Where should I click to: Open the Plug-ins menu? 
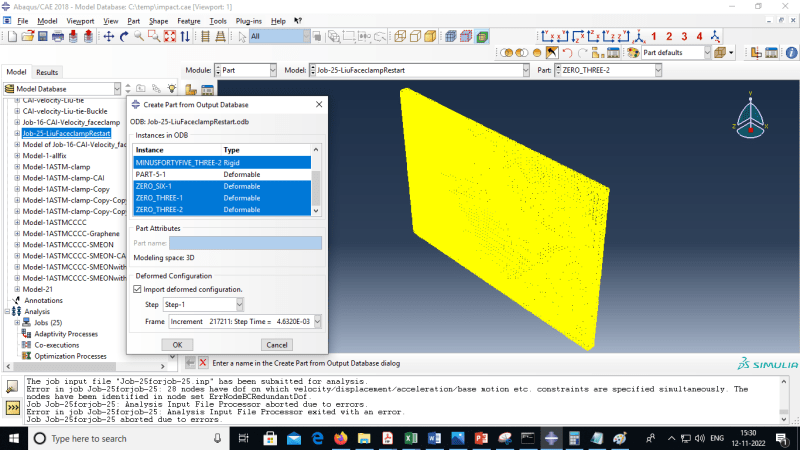coord(248,21)
